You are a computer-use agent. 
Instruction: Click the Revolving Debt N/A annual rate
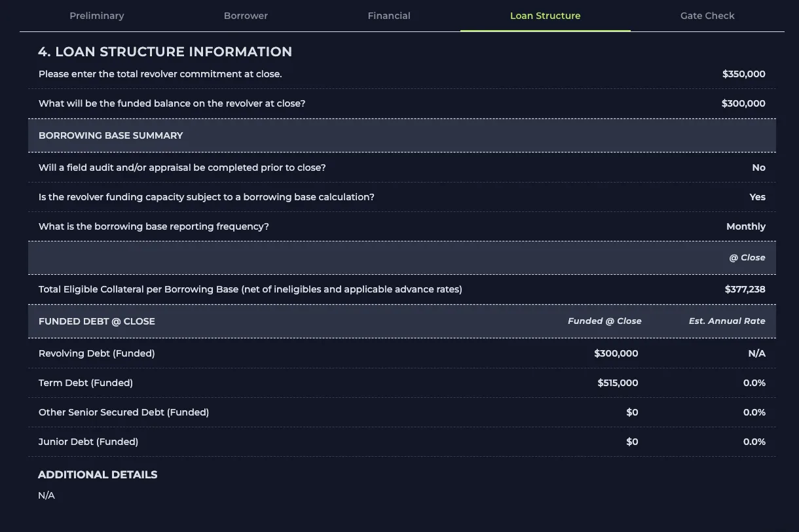pyautogui.click(x=757, y=353)
